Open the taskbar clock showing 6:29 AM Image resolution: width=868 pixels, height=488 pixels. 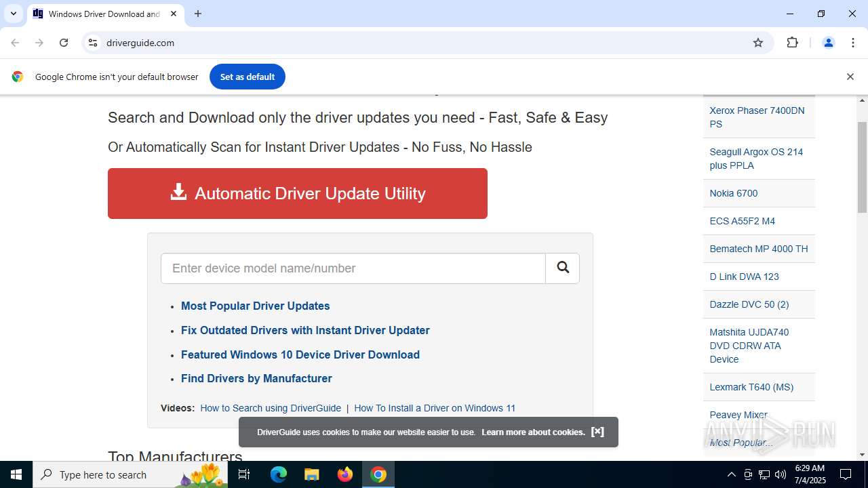click(809, 474)
